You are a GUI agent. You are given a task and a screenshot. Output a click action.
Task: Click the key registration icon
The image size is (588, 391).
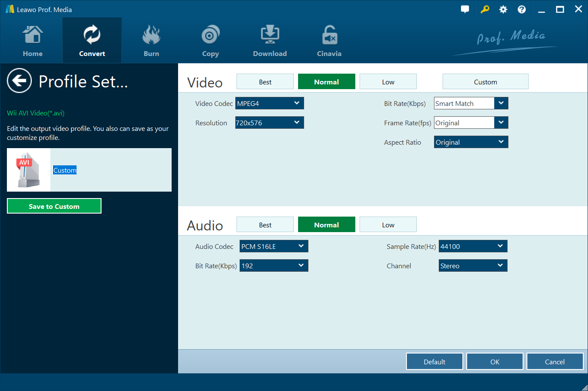point(485,9)
